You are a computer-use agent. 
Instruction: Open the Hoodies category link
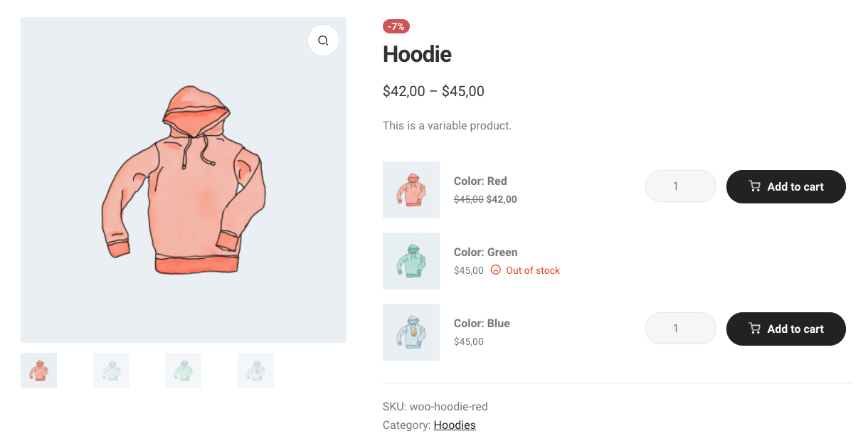click(x=455, y=425)
